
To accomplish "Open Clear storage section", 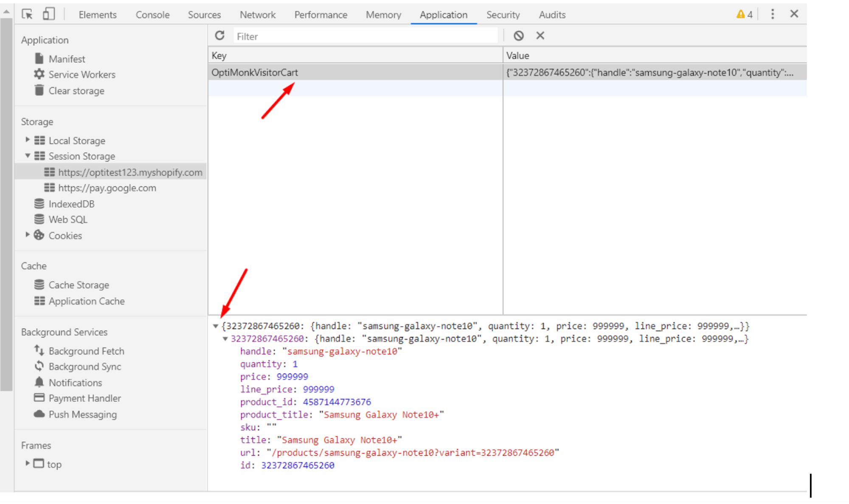I will pos(76,91).
